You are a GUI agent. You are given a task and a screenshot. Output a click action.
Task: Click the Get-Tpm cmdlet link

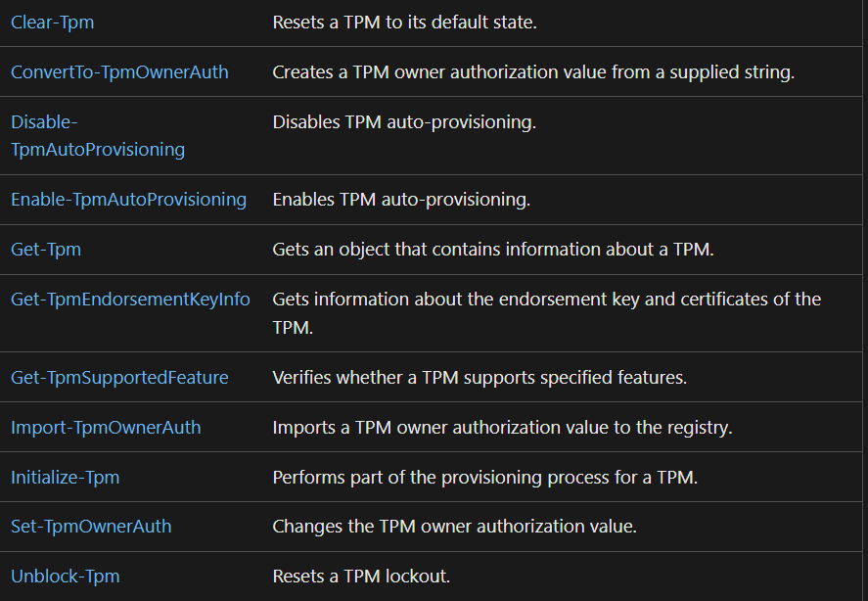pyautogui.click(x=46, y=250)
